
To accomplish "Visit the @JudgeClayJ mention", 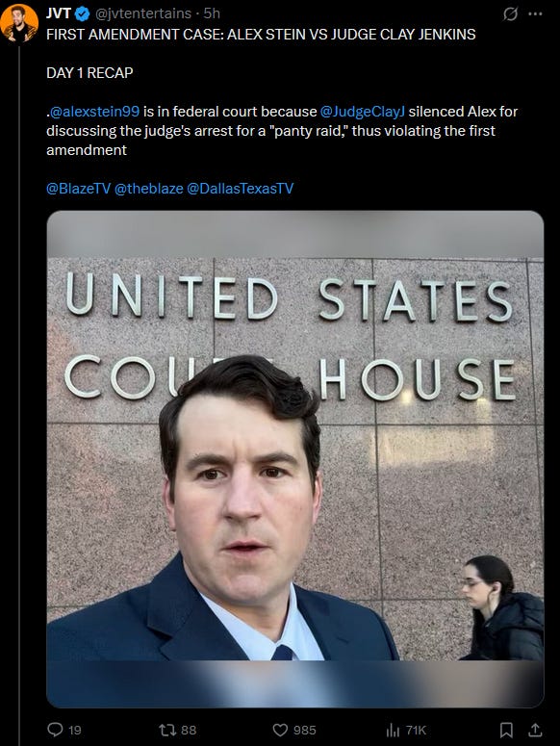I will point(363,112).
